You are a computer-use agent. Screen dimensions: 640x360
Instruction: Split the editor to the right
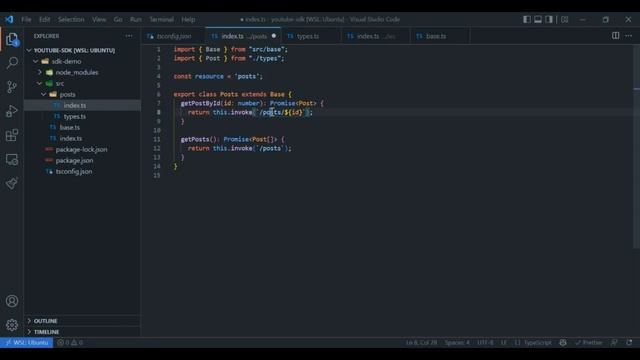coord(616,36)
